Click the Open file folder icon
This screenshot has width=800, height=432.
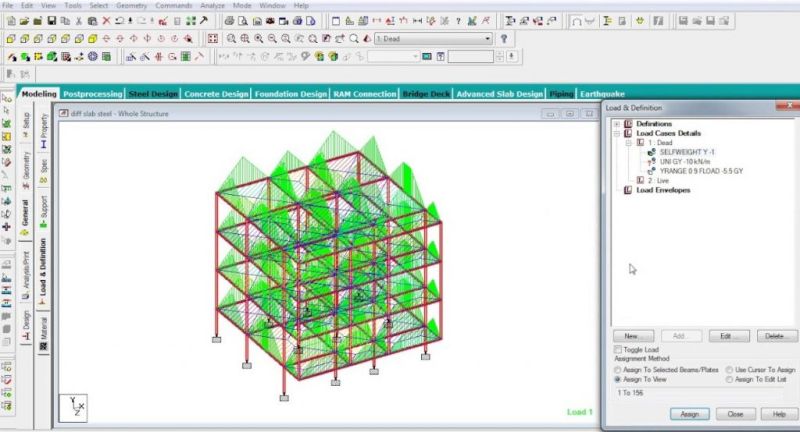pos(23,20)
